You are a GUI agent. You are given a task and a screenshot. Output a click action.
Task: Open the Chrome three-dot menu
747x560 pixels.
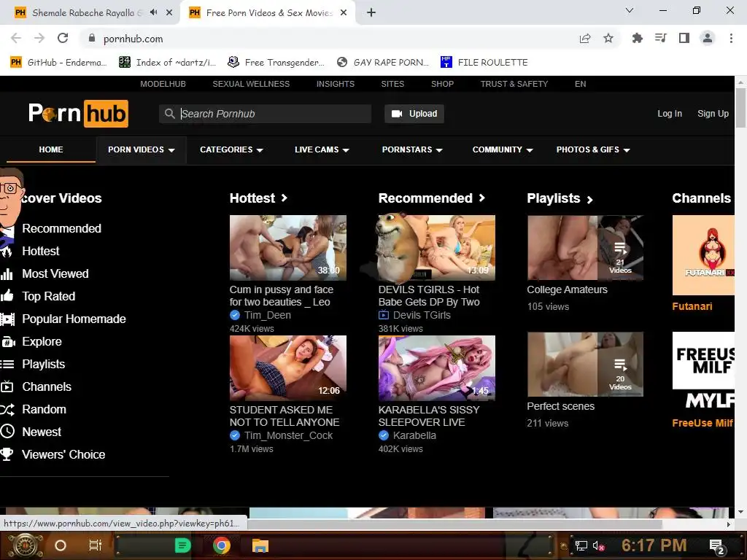click(x=731, y=38)
